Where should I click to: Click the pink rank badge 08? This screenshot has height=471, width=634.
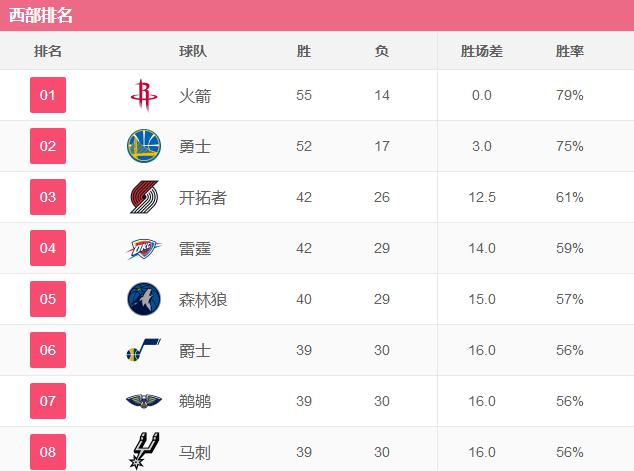click(x=48, y=452)
